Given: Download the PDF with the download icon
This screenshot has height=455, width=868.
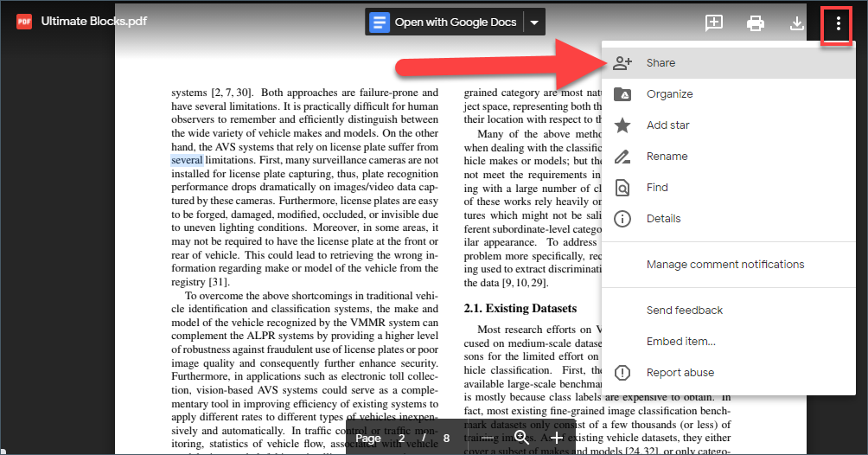Looking at the screenshot, I should point(796,22).
